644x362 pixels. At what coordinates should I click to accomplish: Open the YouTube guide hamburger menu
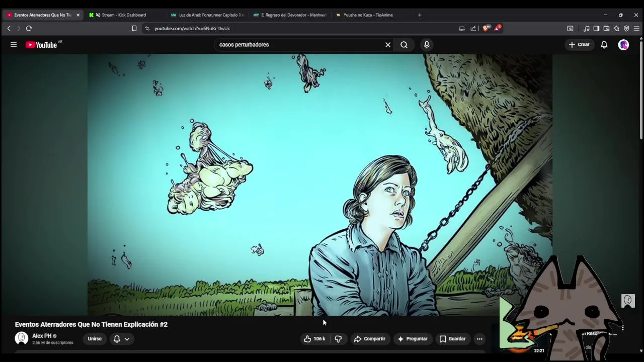tap(14, 45)
